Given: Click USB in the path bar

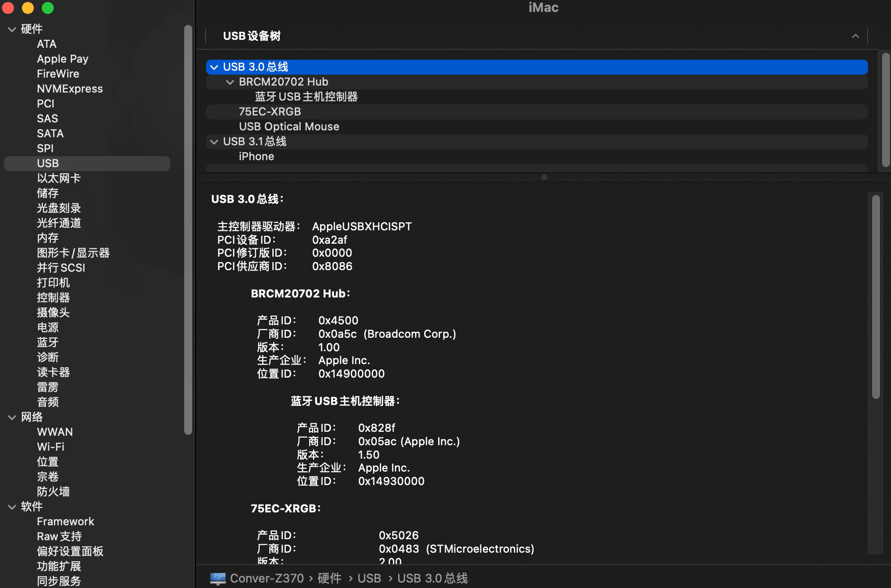Looking at the screenshot, I should pos(369,578).
